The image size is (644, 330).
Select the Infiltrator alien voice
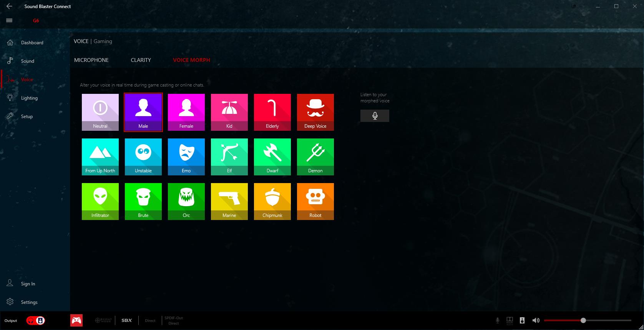pos(100,201)
